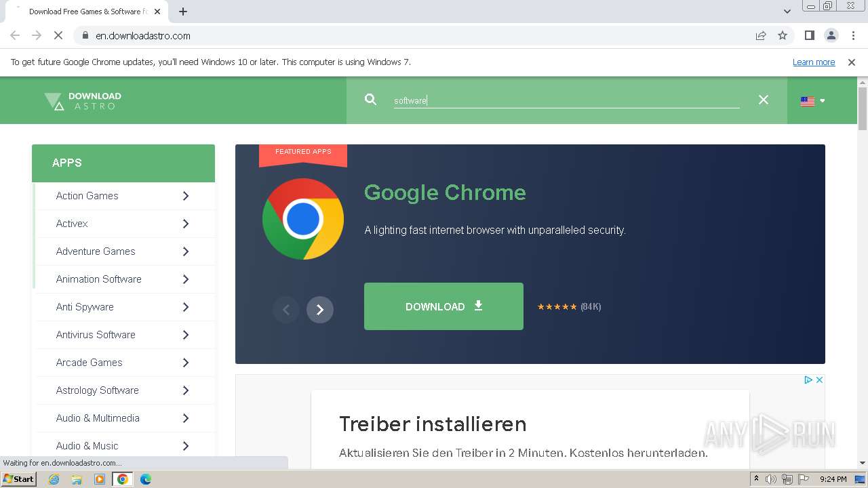Close the advertisement banner

pos(819,380)
